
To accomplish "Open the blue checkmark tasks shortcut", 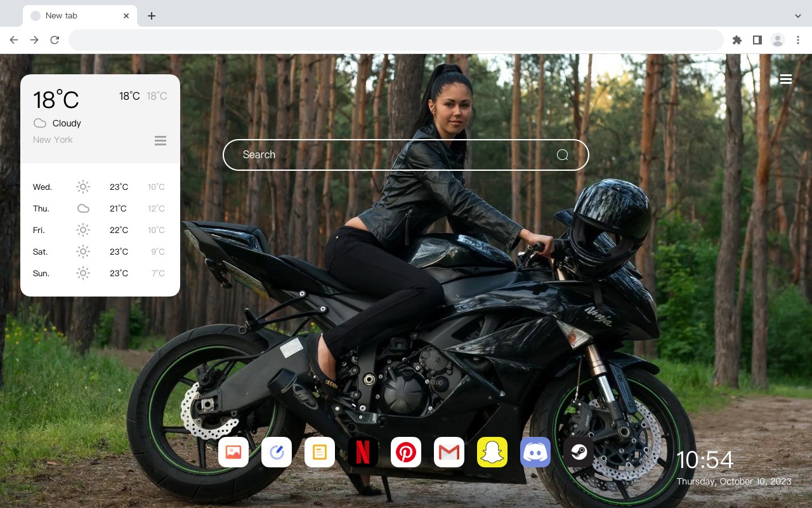I will click(x=277, y=452).
